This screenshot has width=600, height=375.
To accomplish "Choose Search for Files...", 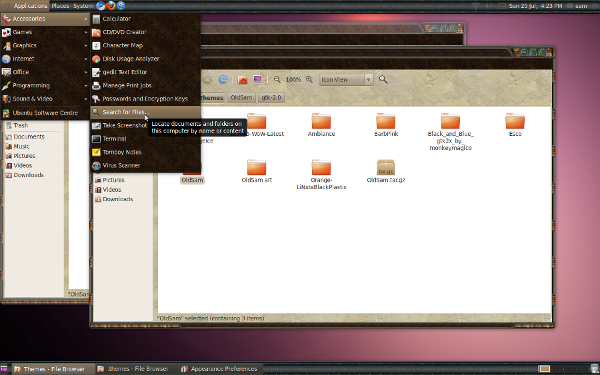I will pos(145,112).
